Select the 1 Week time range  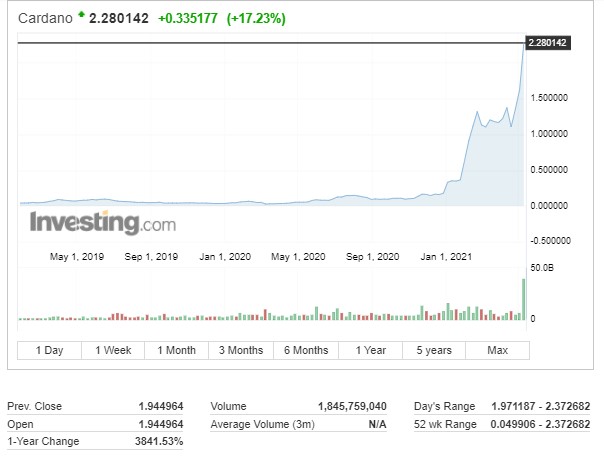click(x=113, y=350)
